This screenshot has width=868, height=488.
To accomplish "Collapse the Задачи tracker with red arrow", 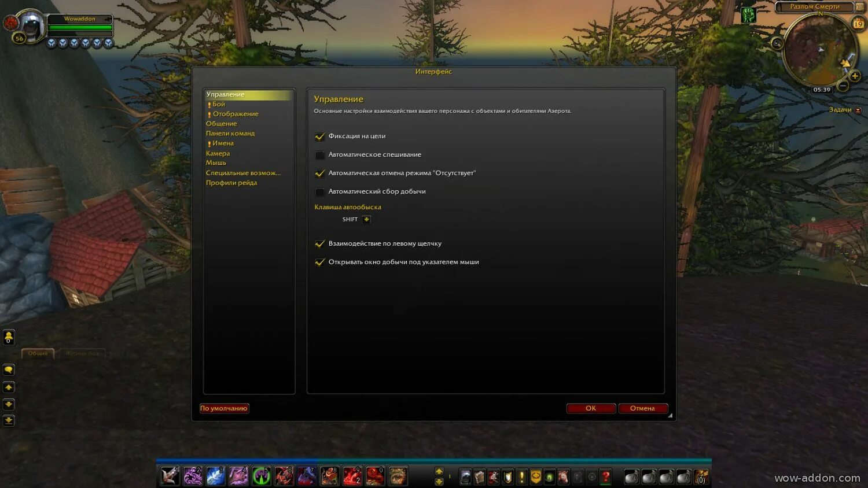I will click(x=858, y=110).
